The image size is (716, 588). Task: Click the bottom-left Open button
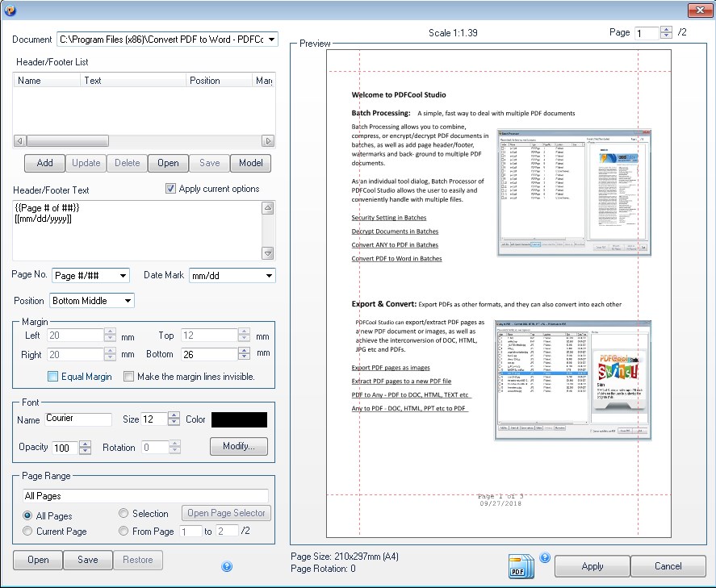pos(38,561)
